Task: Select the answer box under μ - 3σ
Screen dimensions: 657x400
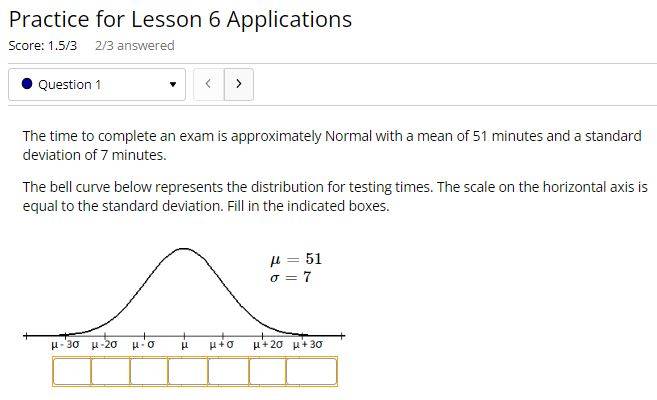Action: [72, 371]
